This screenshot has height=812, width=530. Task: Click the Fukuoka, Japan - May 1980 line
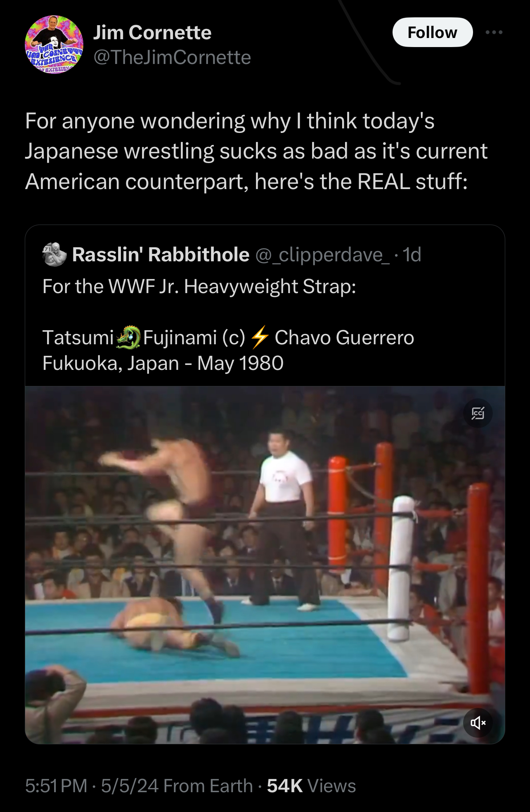[x=163, y=363]
